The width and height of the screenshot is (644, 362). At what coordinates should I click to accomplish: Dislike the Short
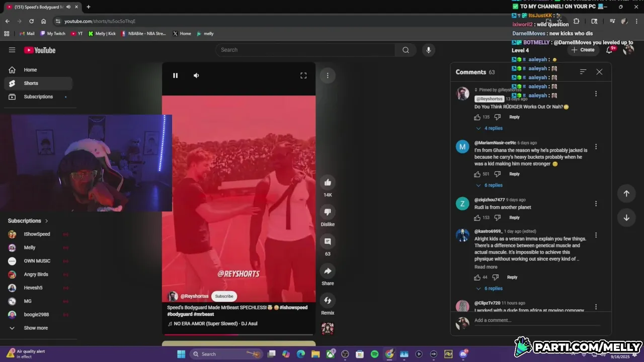point(328,212)
